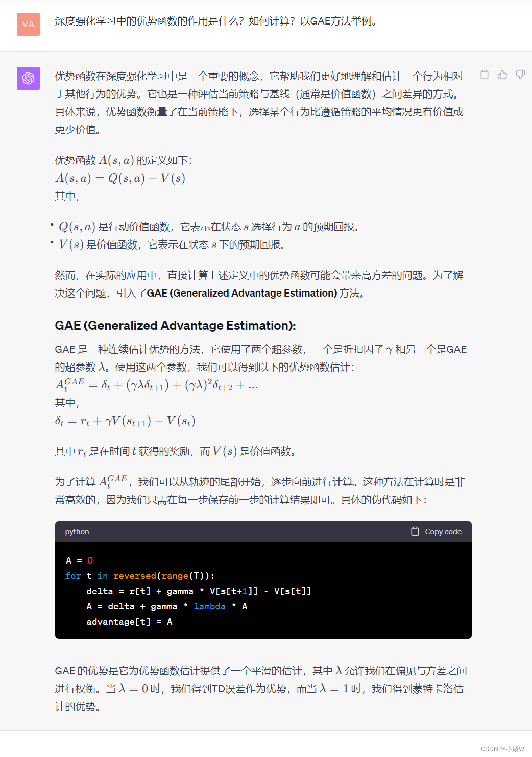This screenshot has height=757, width=532.
Task: Click the GAE (Generalized Advantage Estimation) heading
Action: click(175, 325)
